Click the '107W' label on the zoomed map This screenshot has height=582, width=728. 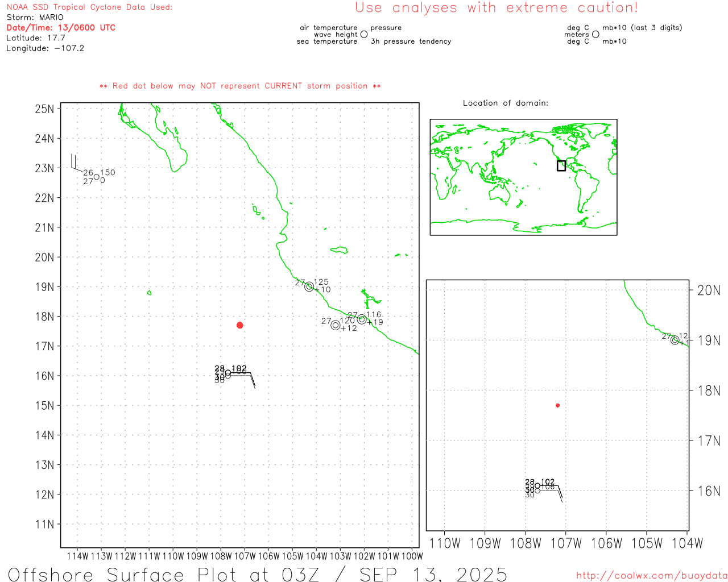(566, 543)
